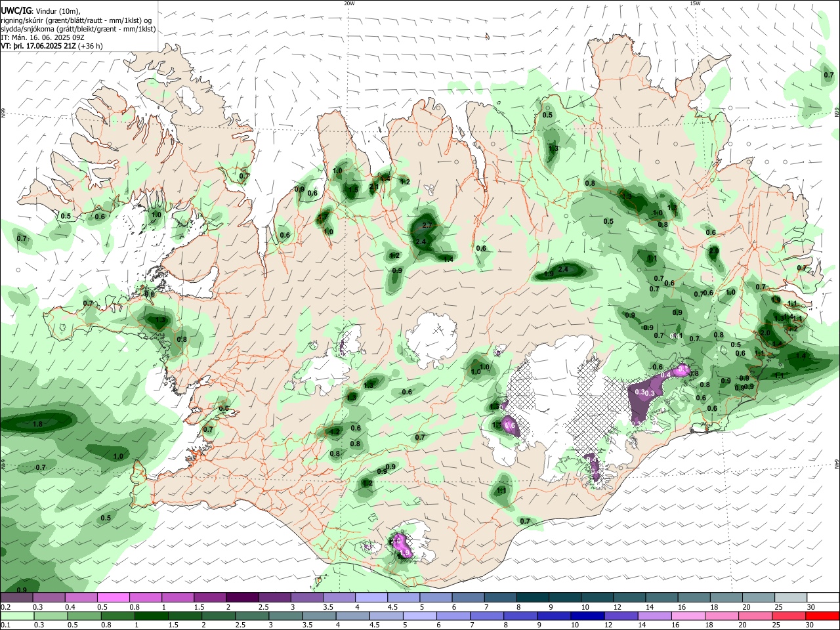This screenshot has height=630, width=840.
Task: Click the 'IT: Mán. 16. 06. 2025 09Z' line
Action: pos(41,37)
